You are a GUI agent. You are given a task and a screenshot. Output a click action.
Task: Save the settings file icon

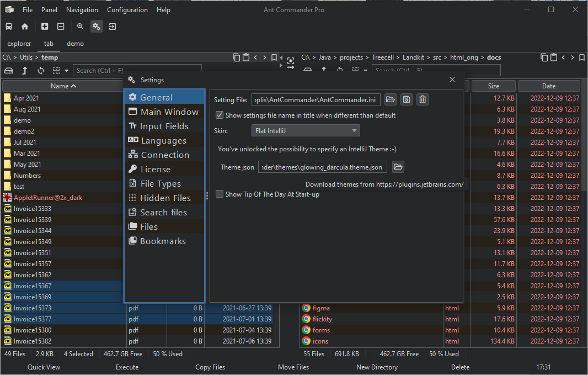pyautogui.click(x=407, y=99)
